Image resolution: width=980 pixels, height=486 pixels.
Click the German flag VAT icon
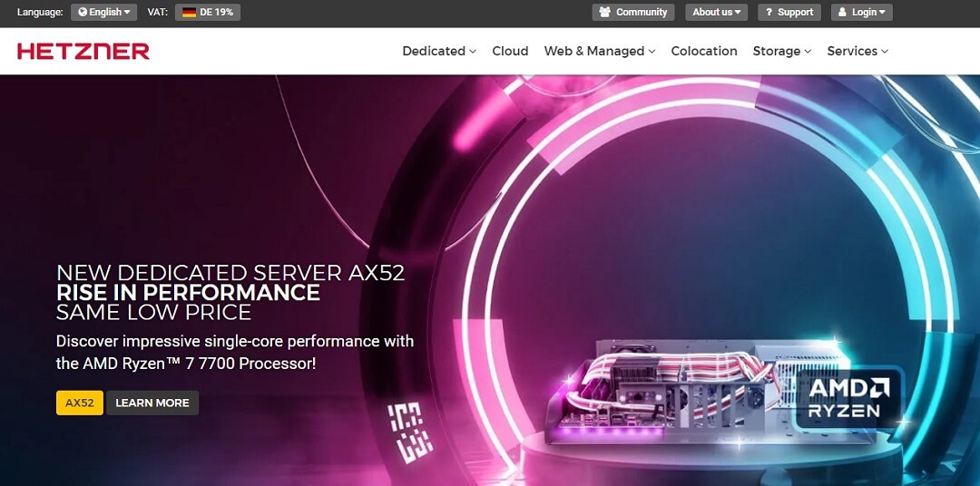pos(189,12)
